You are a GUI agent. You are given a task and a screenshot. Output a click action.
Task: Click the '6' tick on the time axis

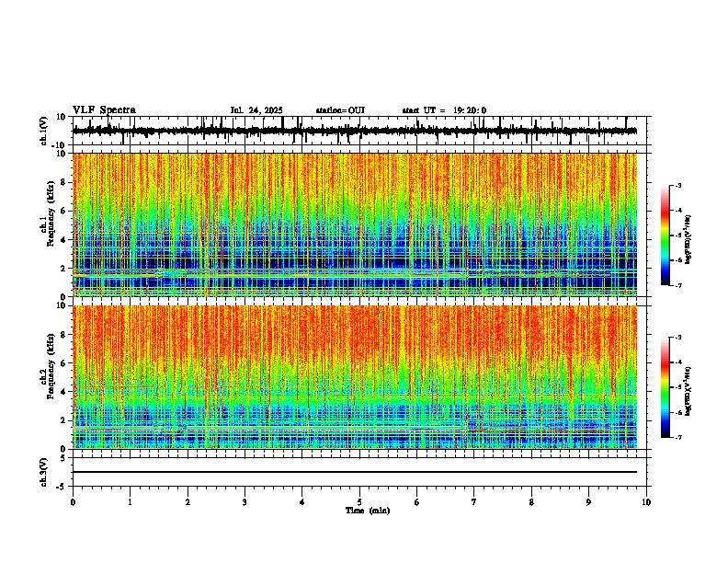click(416, 502)
